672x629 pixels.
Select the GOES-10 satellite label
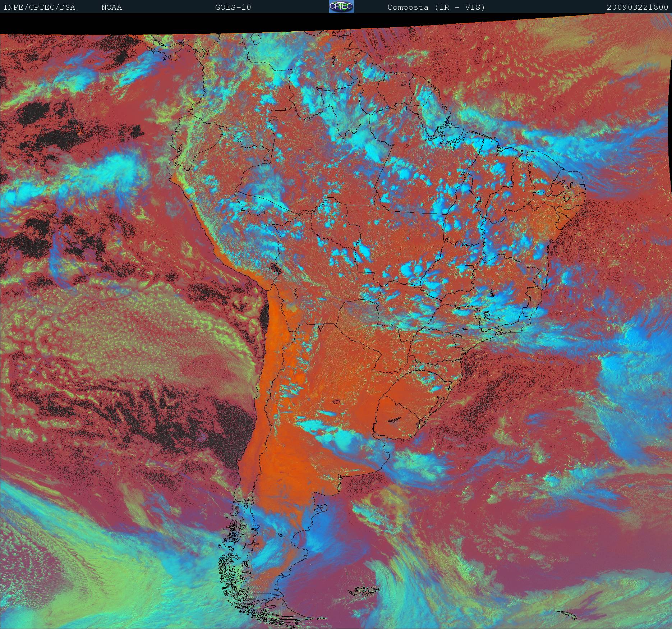tap(233, 7)
